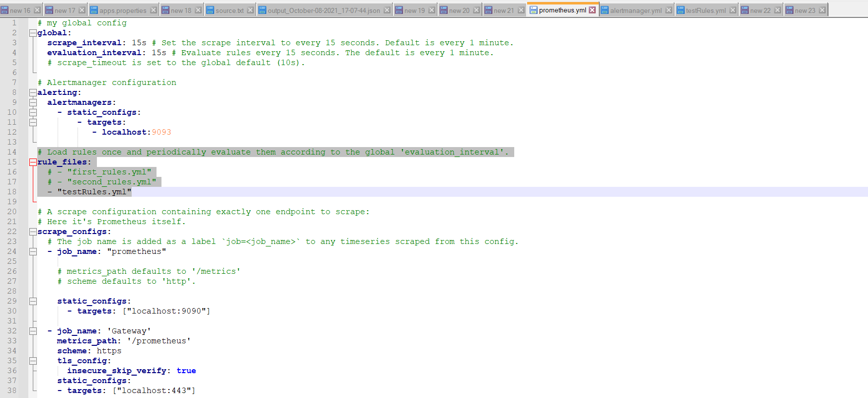Close the testRules.yml tab
Image resolution: width=868 pixels, height=398 pixels.
tap(732, 10)
